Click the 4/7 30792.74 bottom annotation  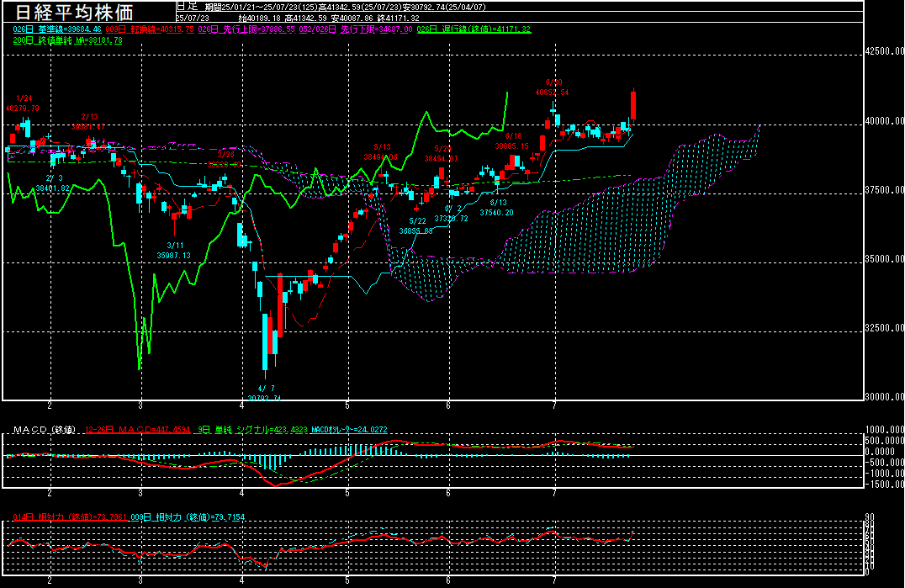[265, 394]
